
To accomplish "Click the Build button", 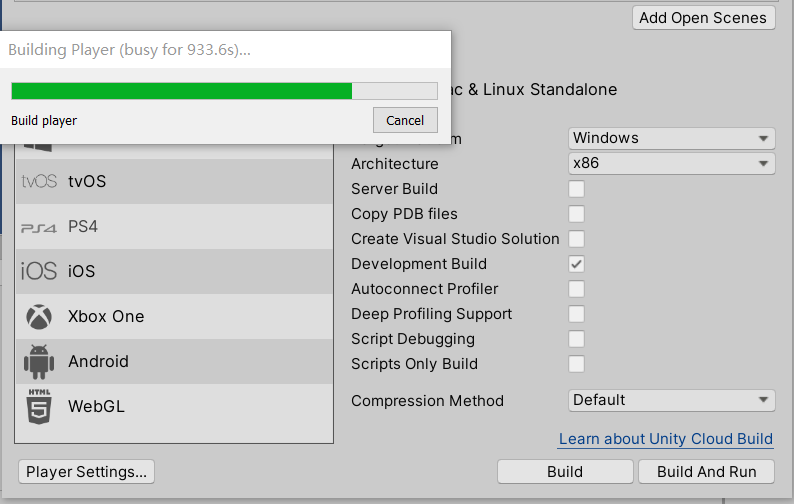I will pos(565,472).
